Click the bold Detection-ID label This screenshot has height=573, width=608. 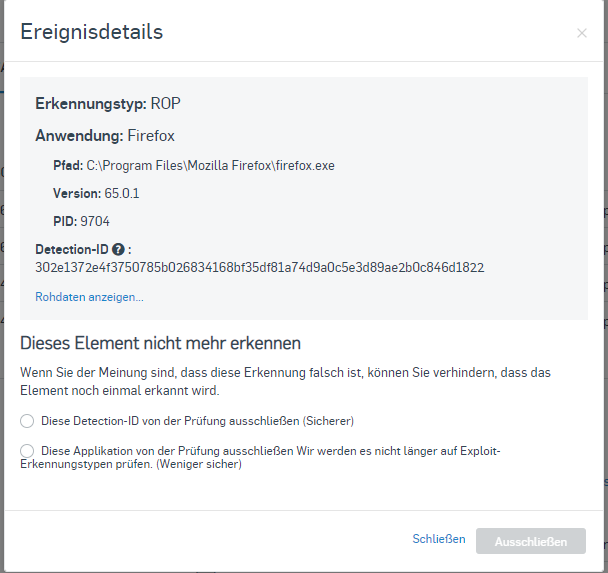click(x=72, y=249)
